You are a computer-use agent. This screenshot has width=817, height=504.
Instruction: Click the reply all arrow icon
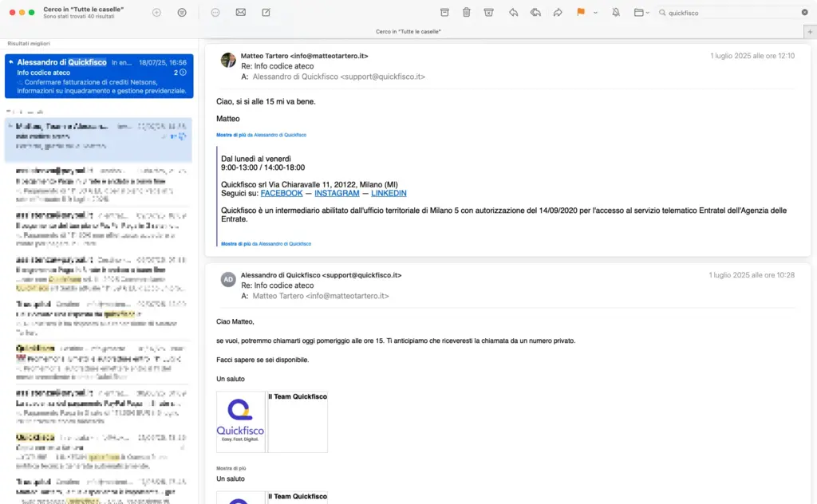pyautogui.click(x=535, y=13)
